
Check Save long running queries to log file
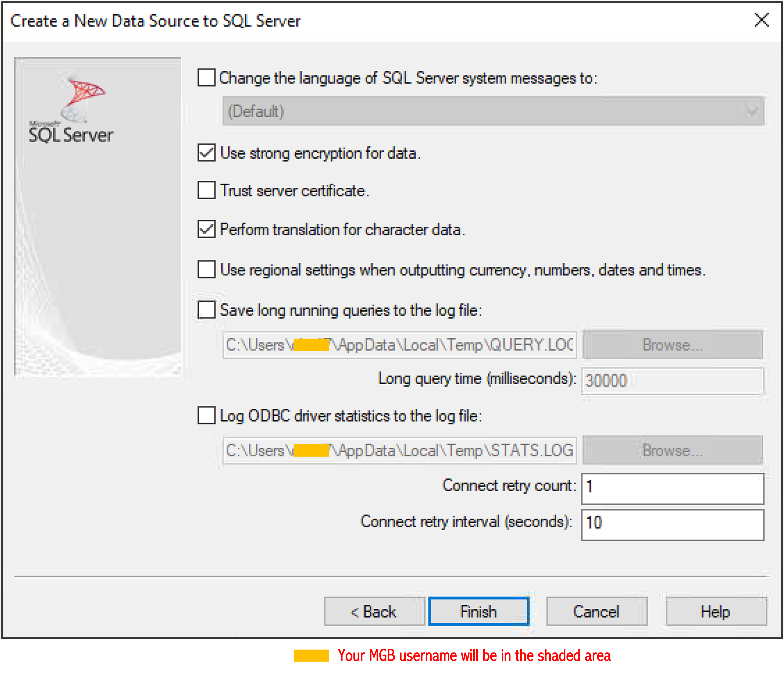pyautogui.click(x=207, y=310)
